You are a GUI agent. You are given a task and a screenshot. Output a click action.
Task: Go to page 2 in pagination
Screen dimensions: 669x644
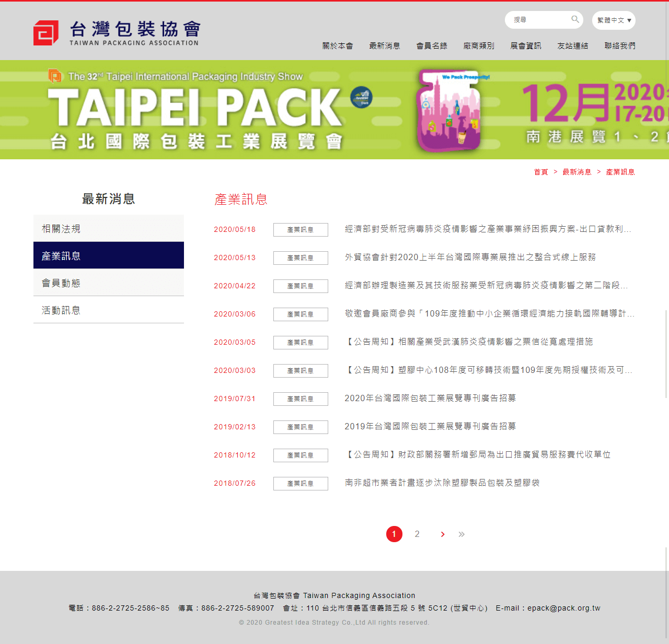417,534
